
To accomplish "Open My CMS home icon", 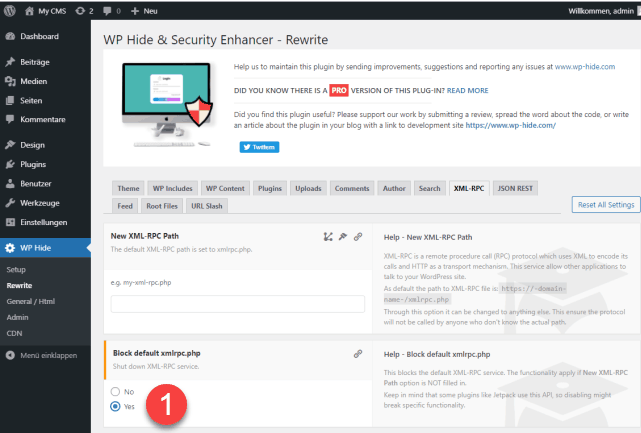I will coord(29,11).
